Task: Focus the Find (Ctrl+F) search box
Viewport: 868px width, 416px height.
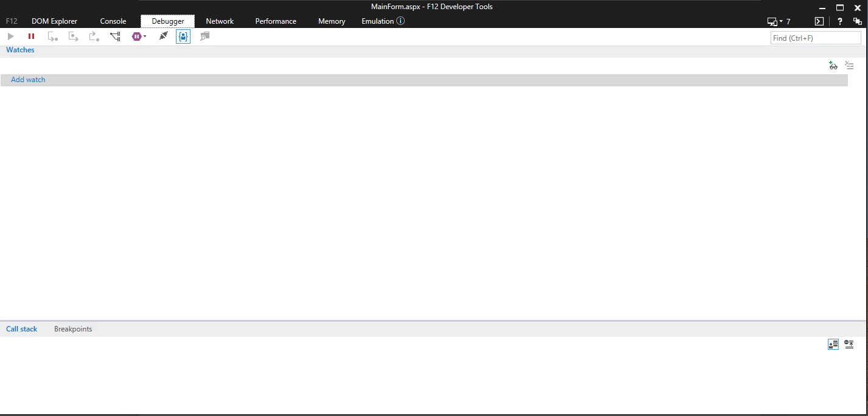Action: pos(816,38)
